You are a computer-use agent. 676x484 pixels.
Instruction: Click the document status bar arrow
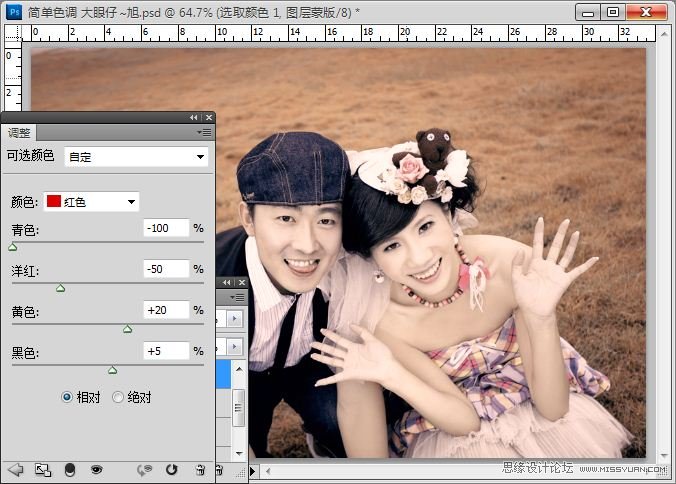click(253, 472)
